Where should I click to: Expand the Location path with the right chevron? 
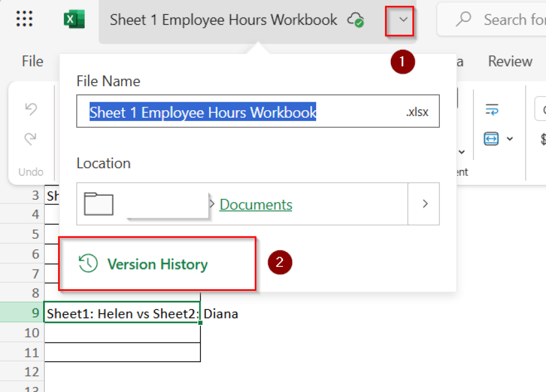click(x=424, y=203)
